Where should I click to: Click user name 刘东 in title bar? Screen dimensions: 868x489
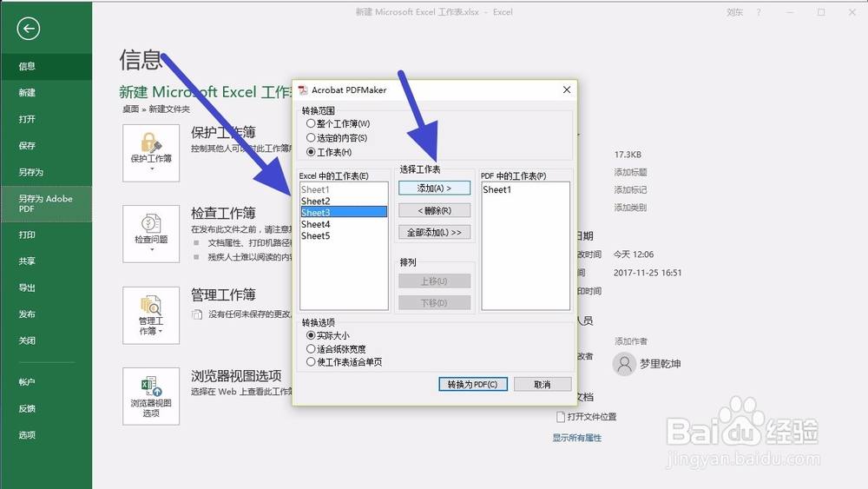click(x=734, y=12)
